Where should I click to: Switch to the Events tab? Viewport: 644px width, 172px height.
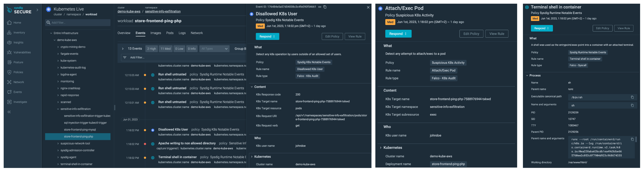click(141, 33)
